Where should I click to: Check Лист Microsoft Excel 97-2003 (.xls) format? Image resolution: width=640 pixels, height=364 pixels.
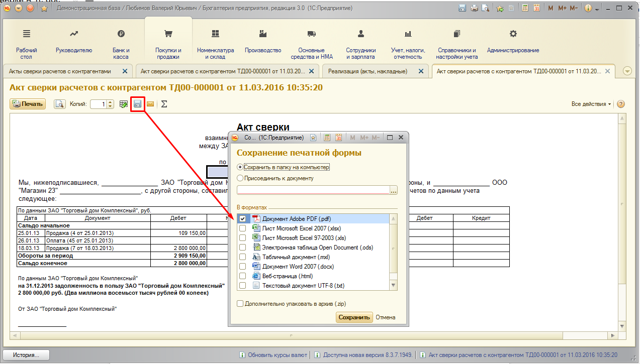click(x=243, y=237)
